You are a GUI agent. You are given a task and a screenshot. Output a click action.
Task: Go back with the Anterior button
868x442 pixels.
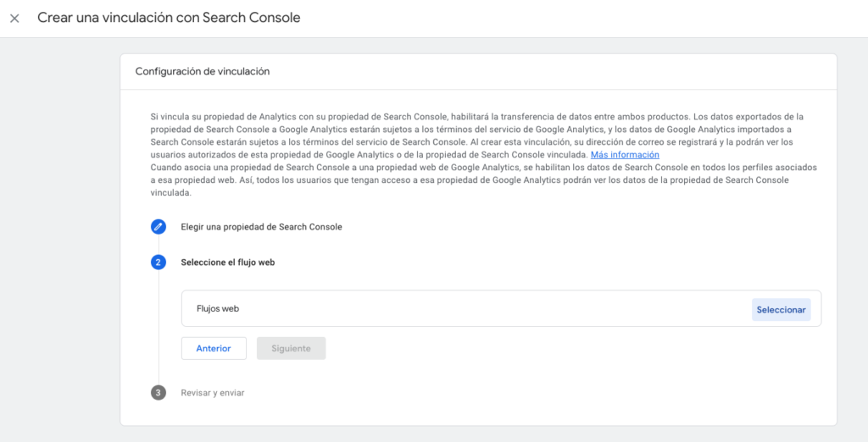pyautogui.click(x=214, y=349)
